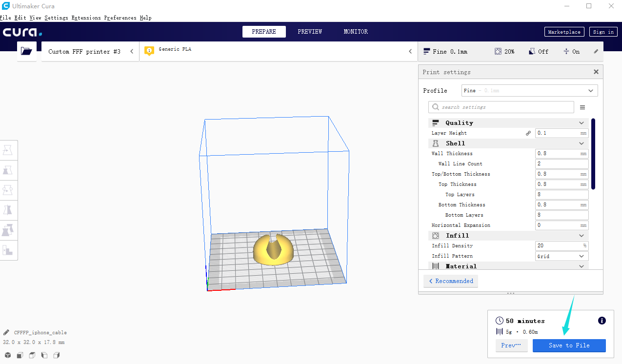This screenshot has width=622, height=364.
Task: Click the adhesion On icon in summary bar
Action: (566, 51)
